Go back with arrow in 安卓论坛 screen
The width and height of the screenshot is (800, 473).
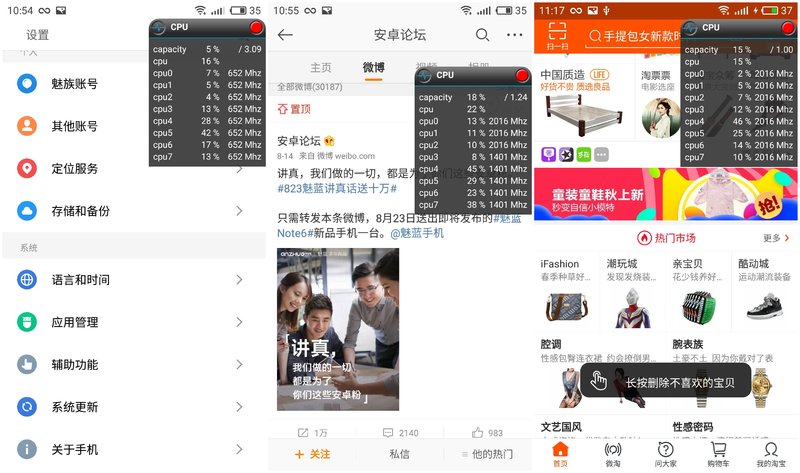tap(285, 35)
